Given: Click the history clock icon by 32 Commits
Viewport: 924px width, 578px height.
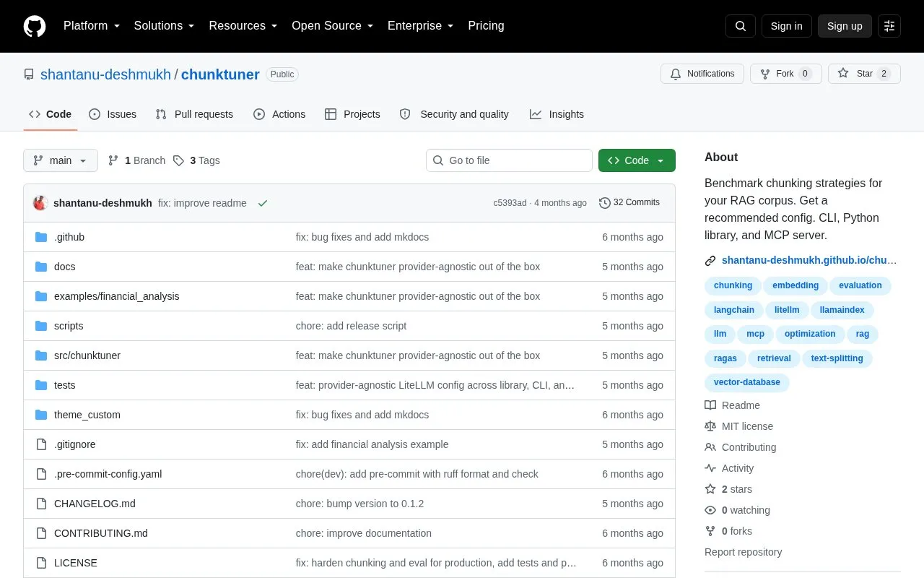Looking at the screenshot, I should (605, 203).
